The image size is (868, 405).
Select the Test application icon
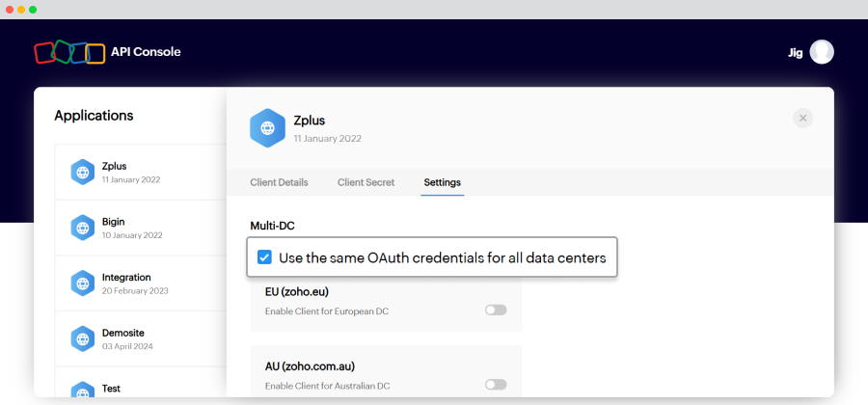tap(83, 390)
